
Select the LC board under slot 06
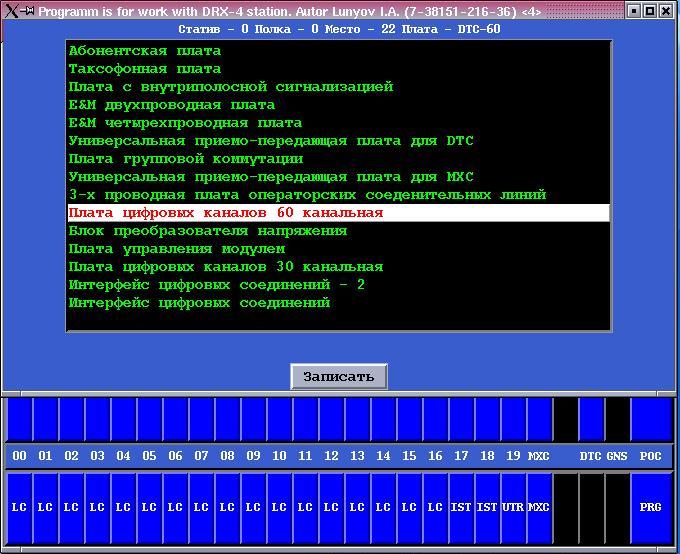tap(175, 508)
